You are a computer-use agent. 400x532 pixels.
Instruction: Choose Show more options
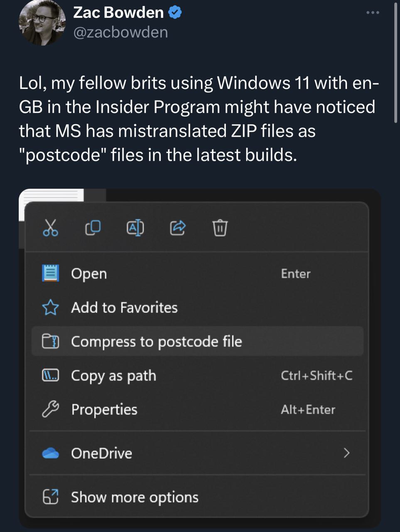(198, 497)
